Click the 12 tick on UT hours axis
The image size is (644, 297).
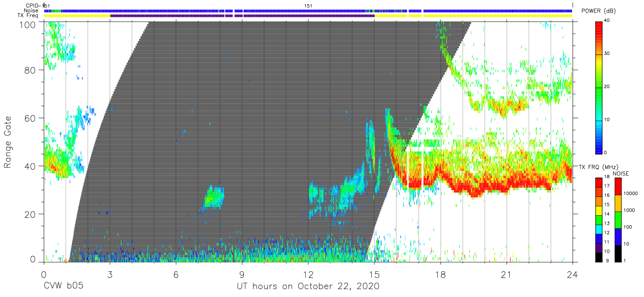(308, 274)
